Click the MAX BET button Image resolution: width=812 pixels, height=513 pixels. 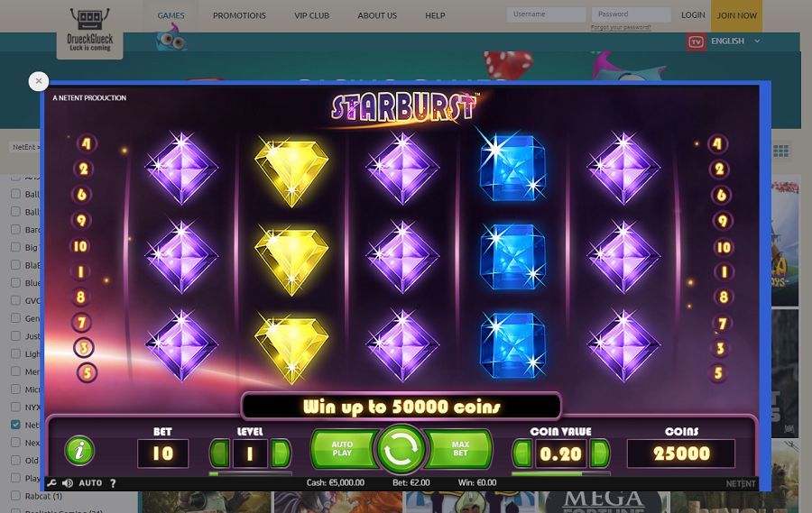(459, 448)
